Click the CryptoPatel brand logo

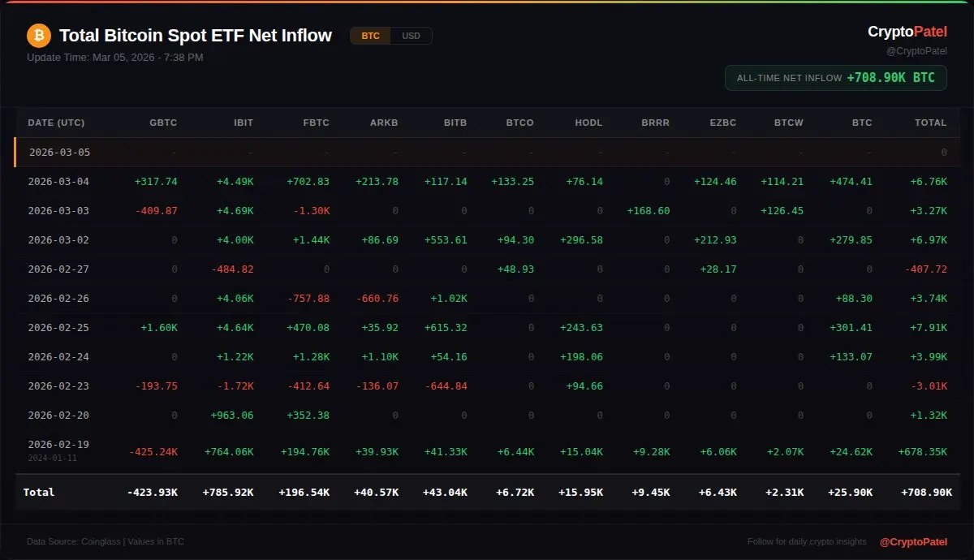click(907, 32)
